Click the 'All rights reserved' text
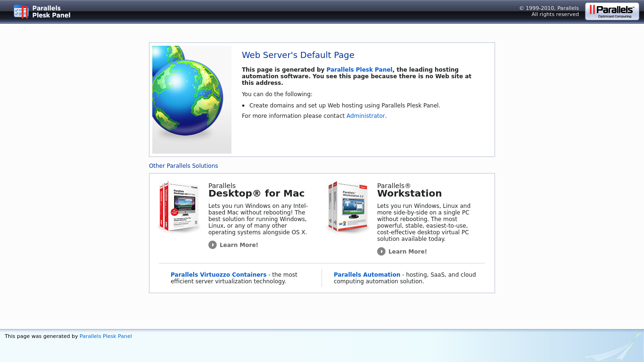This screenshot has height=362, width=644. (555, 14)
